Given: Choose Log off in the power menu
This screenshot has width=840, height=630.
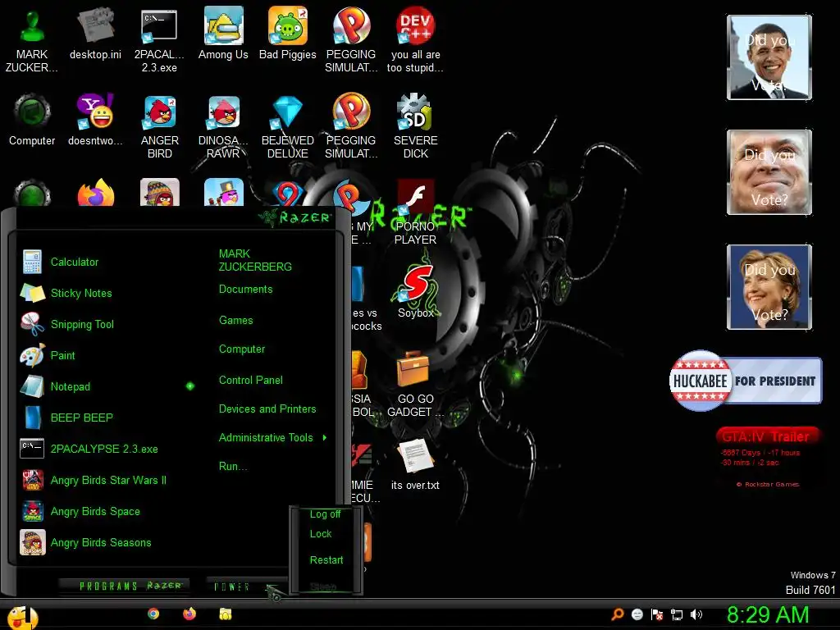Looking at the screenshot, I should click(325, 514).
